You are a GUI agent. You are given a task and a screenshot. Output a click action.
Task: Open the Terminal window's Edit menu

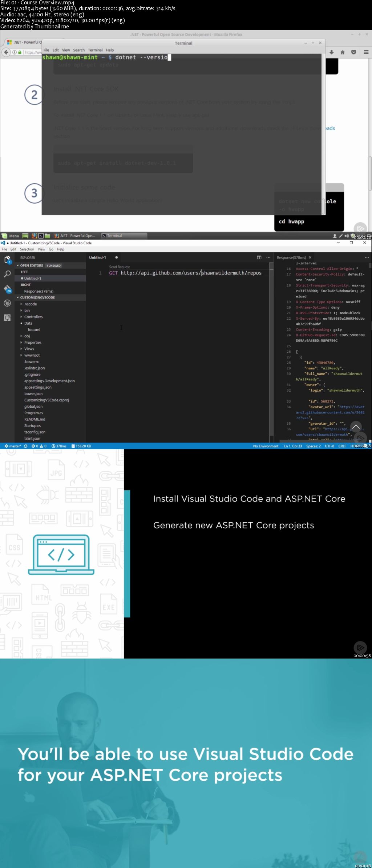click(56, 50)
